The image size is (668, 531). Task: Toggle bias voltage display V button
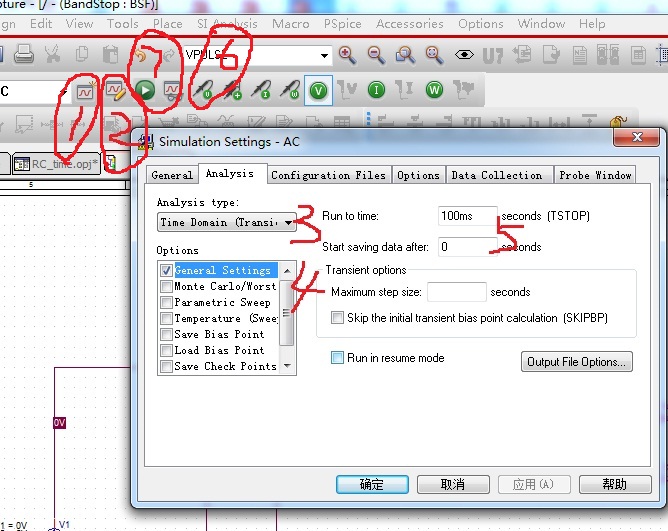click(x=318, y=90)
